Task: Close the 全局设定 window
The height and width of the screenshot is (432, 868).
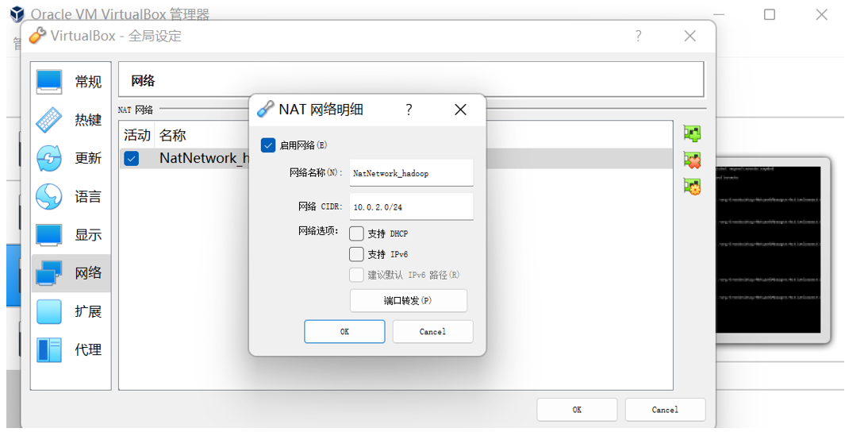Action: point(689,37)
